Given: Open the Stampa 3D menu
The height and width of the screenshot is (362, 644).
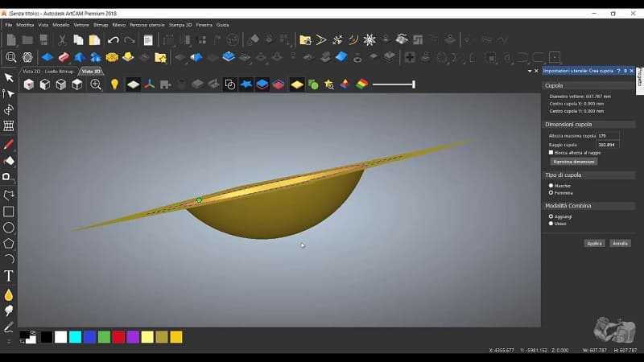Looking at the screenshot, I should coord(180,25).
